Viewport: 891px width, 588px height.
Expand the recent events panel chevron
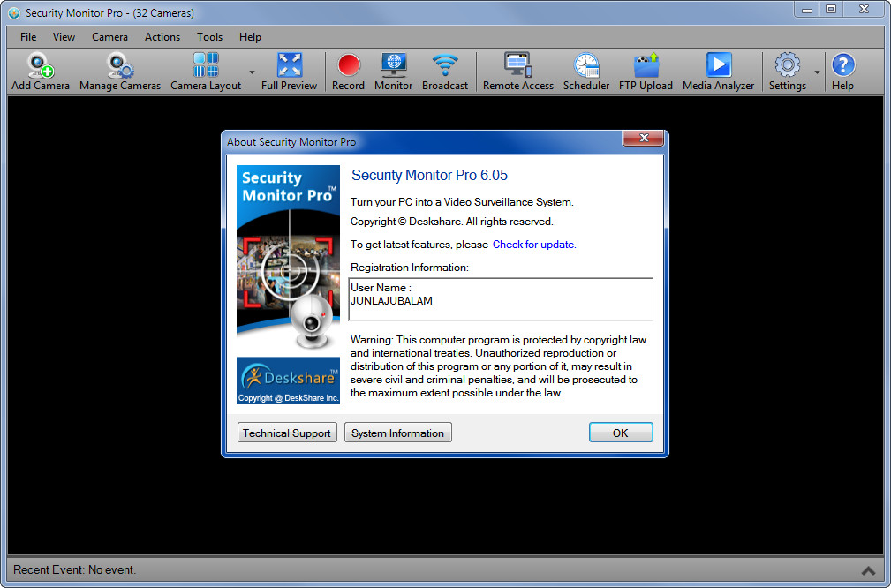click(x=868, y=570)
